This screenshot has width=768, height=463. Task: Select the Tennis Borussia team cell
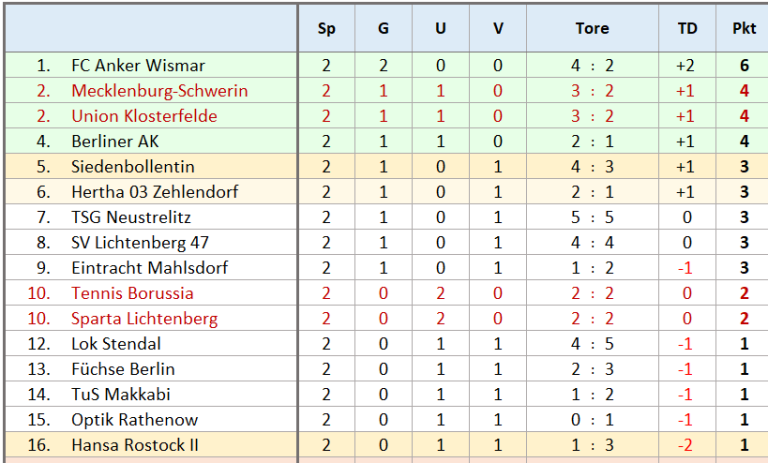(132, 293)
